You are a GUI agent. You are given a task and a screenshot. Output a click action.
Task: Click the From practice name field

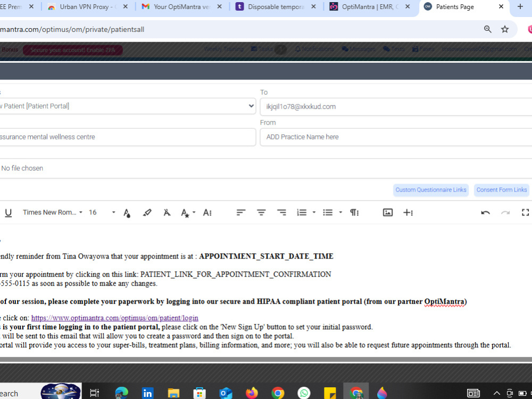pyautogui.click(x=396, y=137)
